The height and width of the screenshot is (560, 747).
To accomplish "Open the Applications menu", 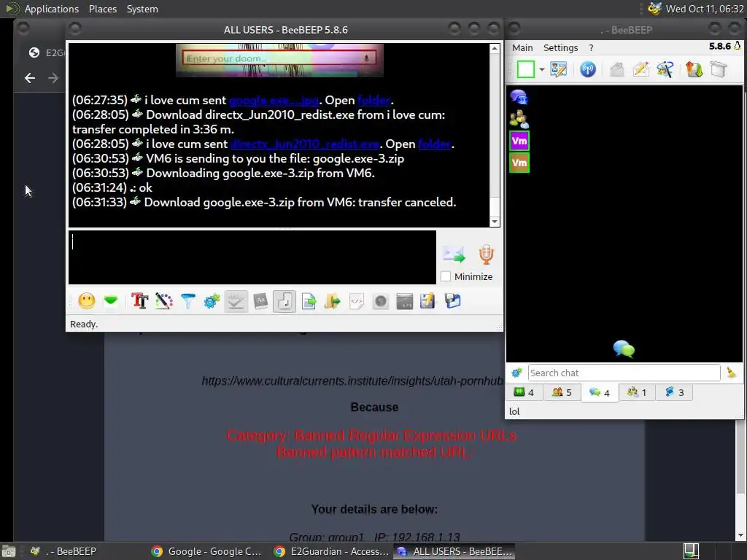I will click(x=52, y=9).
